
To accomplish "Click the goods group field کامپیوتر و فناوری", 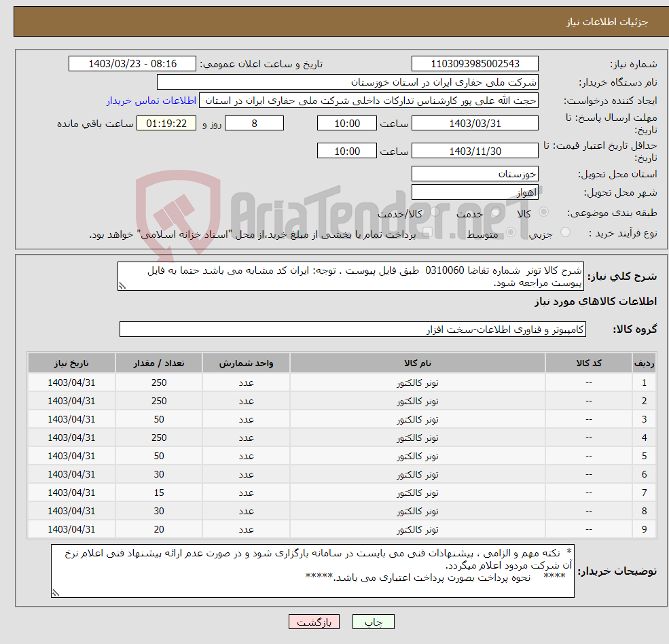I will (353, 329).
